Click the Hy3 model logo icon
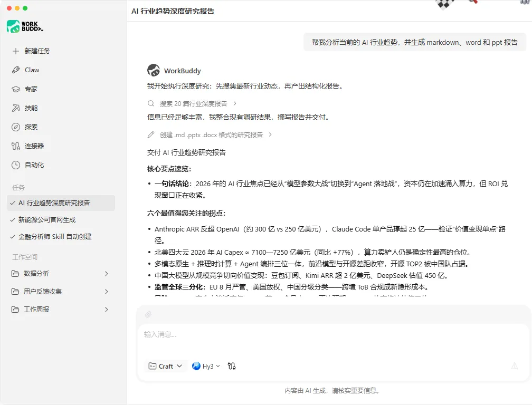Image resolution: width=532 pixels, height=405 pixels. tap(196, 366)
